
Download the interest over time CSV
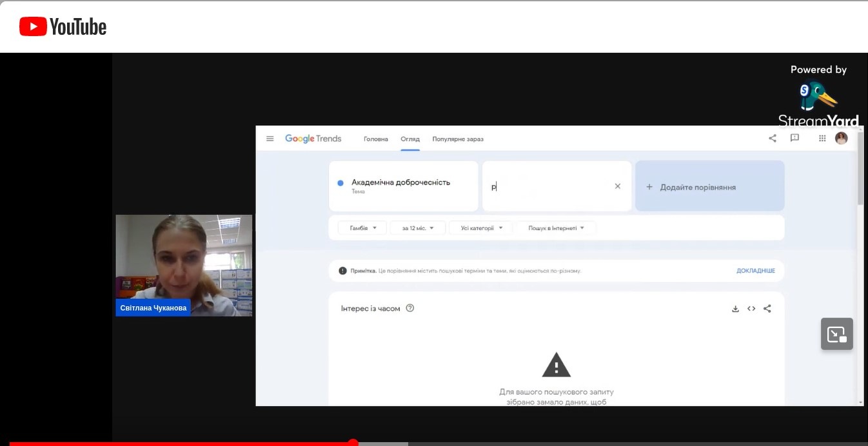[x=735, y=309]
